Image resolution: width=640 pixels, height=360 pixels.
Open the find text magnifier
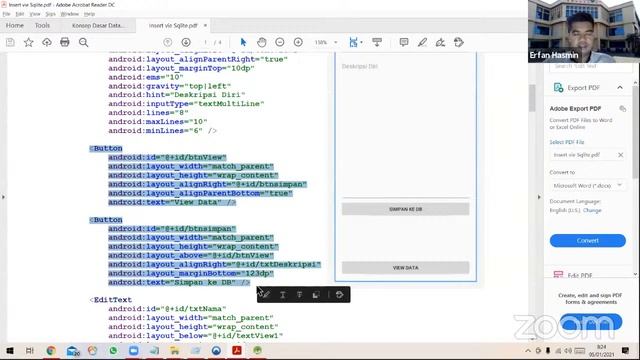click(x=84, y=42)
